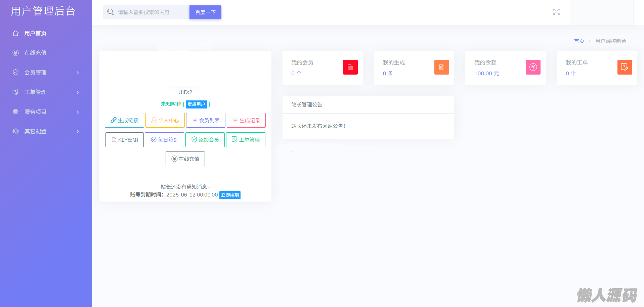Expand the 工单管理 sidebar submenu arrow
The image size is (644, 307).
pyautogui.click(x=78, y=92)
